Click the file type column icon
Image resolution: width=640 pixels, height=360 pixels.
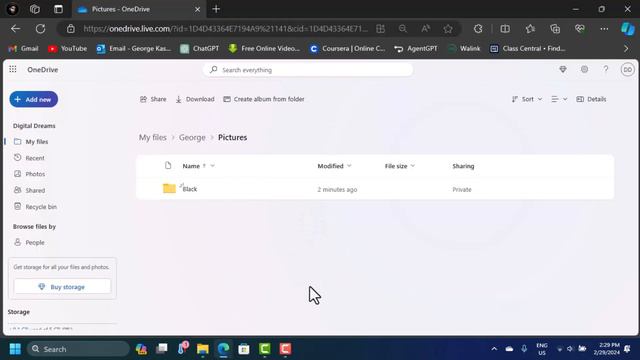(168, 165)
